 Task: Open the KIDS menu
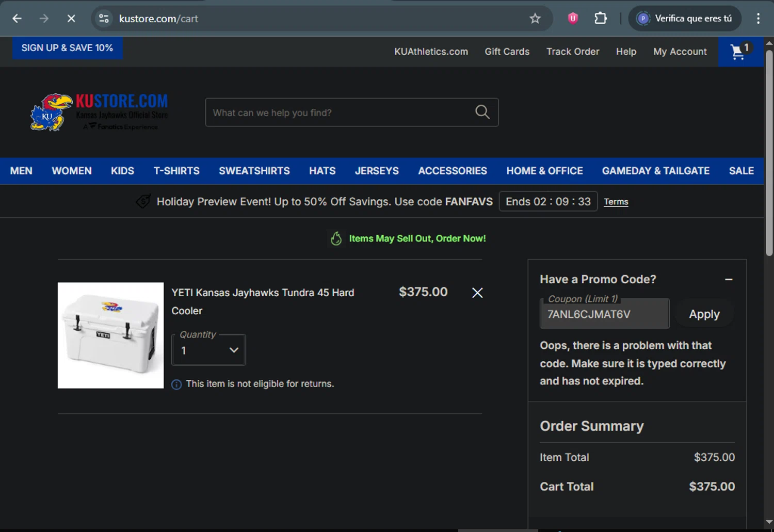[122, 171]
